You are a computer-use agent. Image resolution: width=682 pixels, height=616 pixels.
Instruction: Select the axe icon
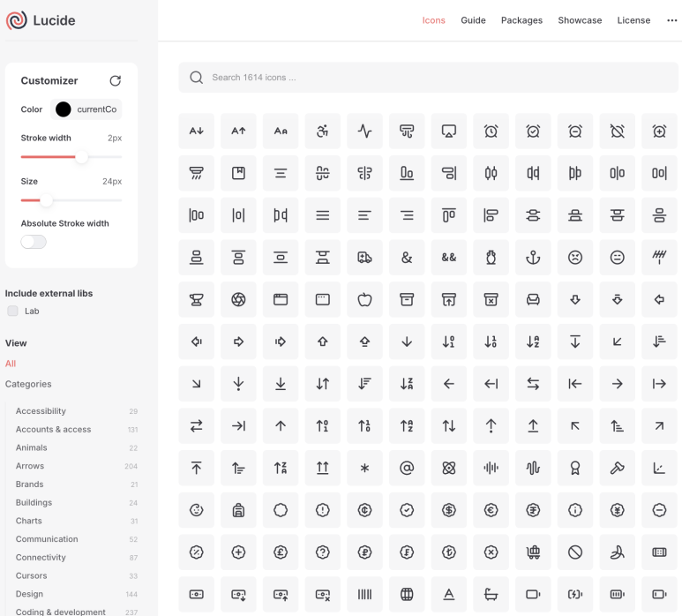point(618,468)
